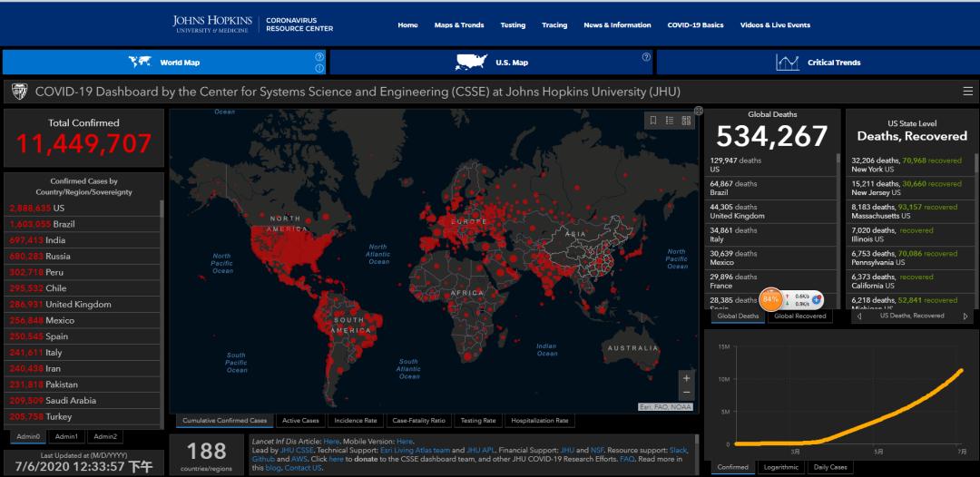Open the COVID-19 Basics menu item

[x=695, y=25]
